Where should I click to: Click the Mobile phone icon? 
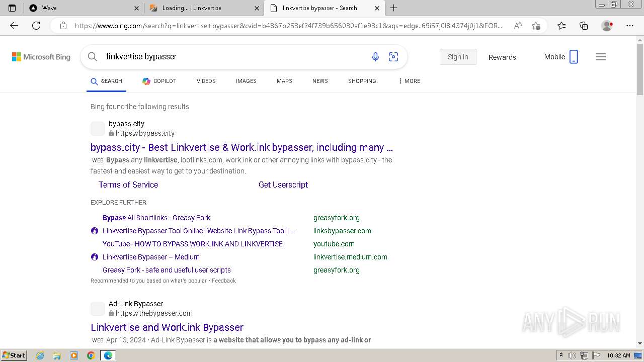[x=574, y=57]
